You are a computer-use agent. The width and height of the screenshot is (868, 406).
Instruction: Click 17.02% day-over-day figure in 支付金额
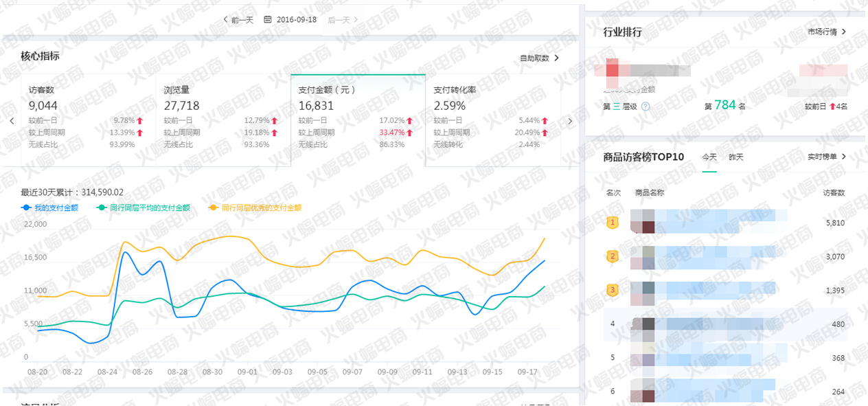pyautogui.click(x=392, y=121)
